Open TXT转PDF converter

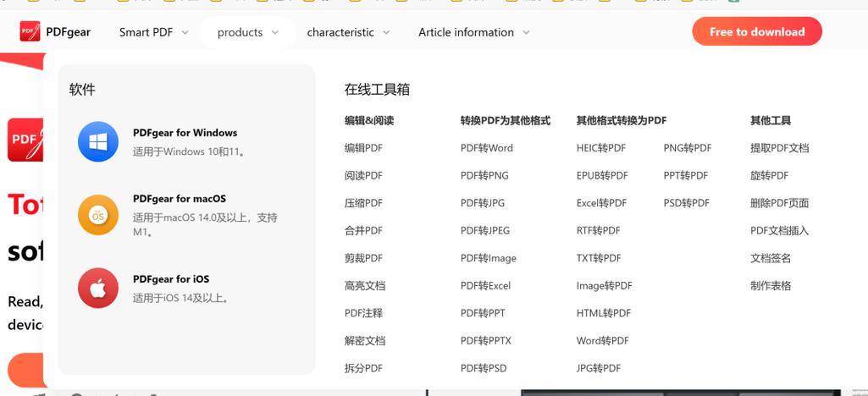coord(599,258)
